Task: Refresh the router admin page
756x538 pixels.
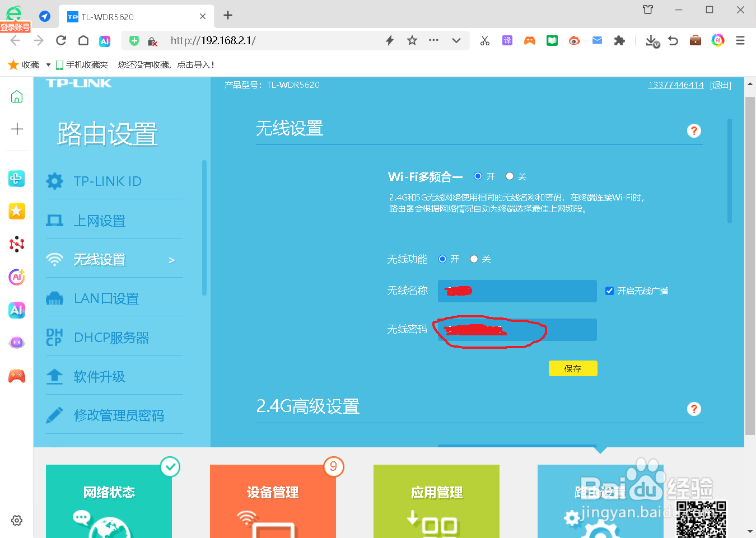Action: pyautogui.click(x=60, y=40)
